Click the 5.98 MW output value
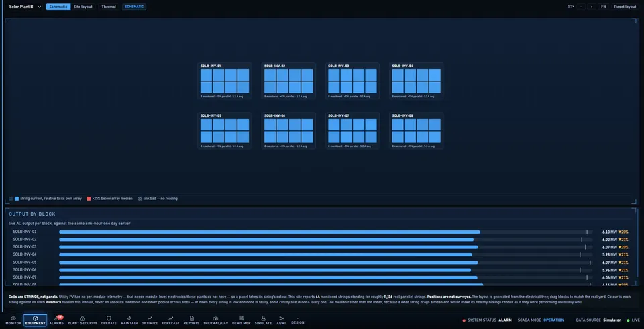Screen dimensions: 644x329 (610, 254)
